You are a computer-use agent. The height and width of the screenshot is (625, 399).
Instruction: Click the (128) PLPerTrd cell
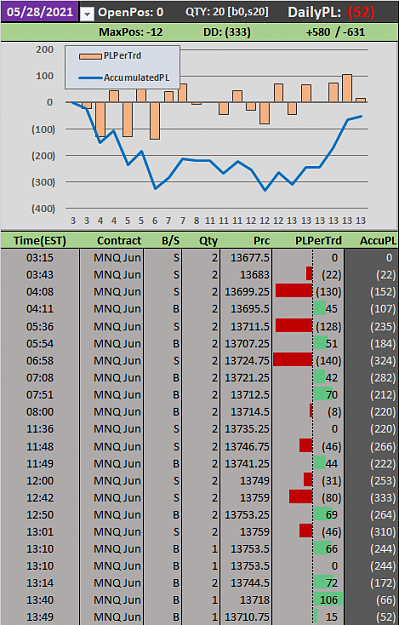coord(308,327)
